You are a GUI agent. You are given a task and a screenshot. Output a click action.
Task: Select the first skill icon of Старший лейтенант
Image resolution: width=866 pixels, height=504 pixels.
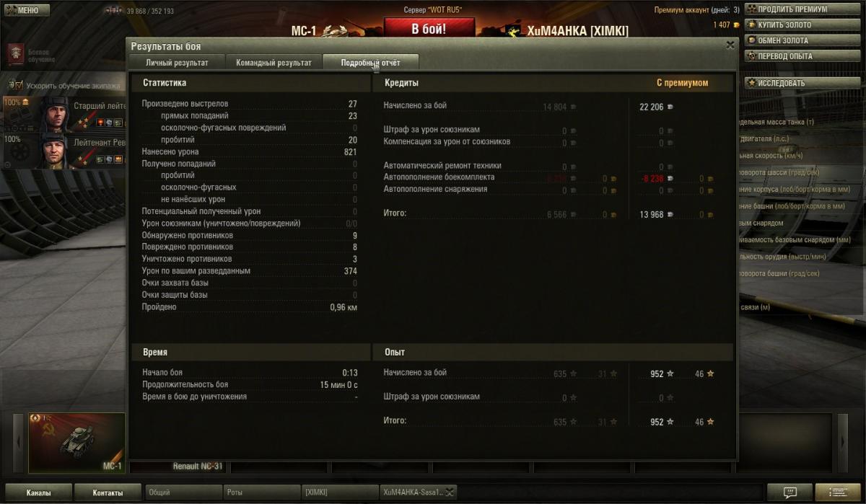pyautogui.click(x=99, y=123)
